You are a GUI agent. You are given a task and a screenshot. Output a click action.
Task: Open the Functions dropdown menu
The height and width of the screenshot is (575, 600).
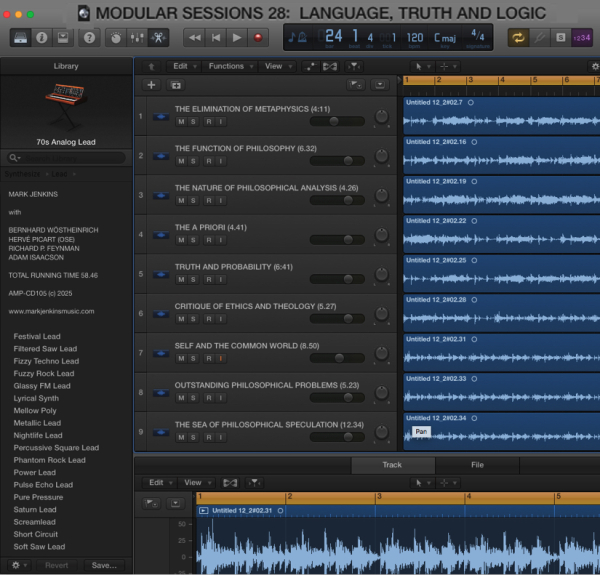[x=229, y=66]
